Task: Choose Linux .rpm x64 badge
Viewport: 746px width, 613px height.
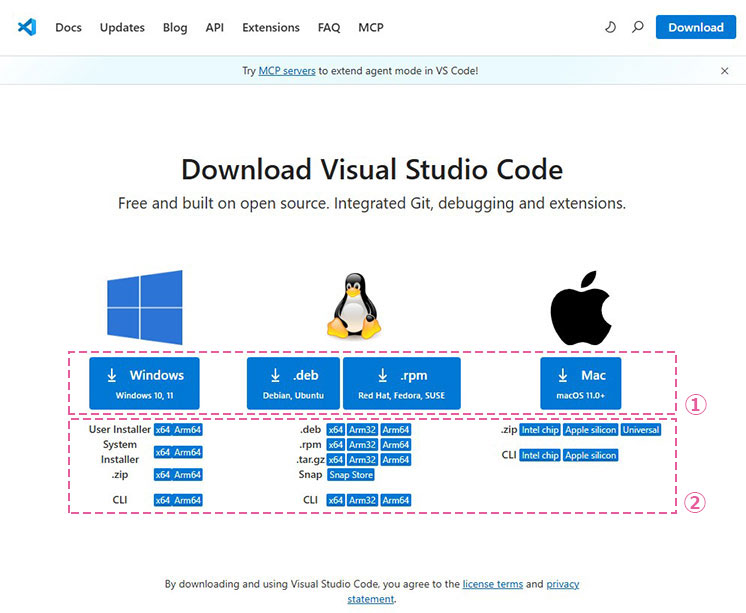Action: (335, 445)
